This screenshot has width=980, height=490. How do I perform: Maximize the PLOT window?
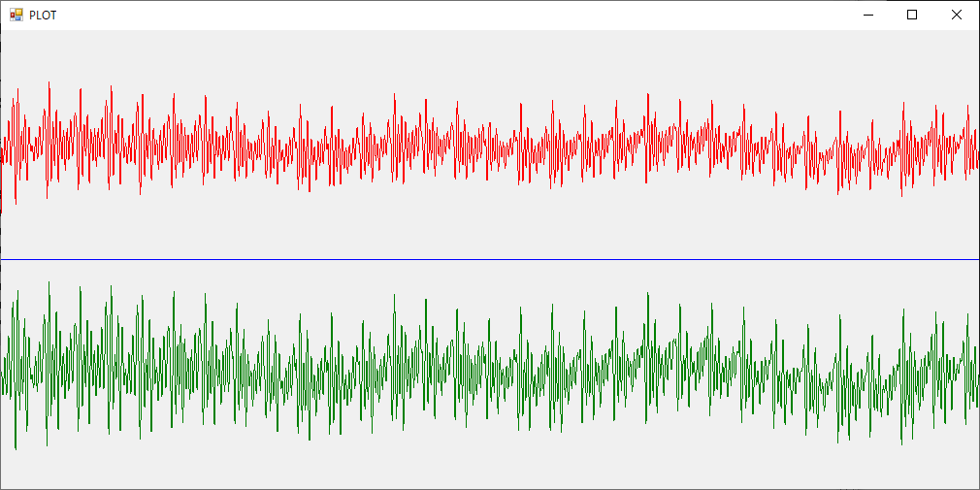(912, 15)
